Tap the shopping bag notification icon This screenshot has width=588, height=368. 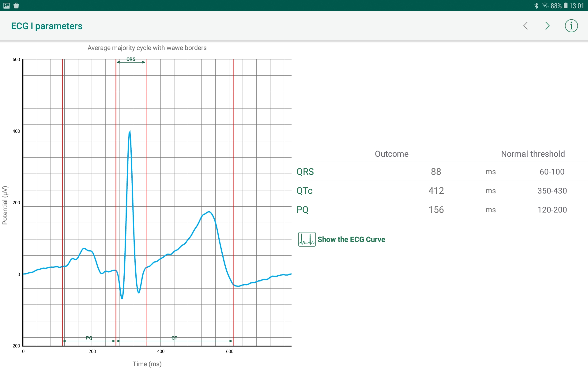(16, 6)
